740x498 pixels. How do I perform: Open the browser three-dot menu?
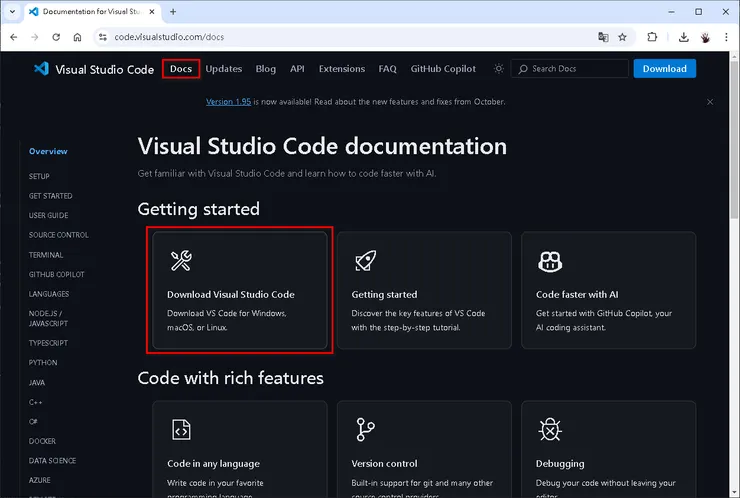click(x=726, y=37)
